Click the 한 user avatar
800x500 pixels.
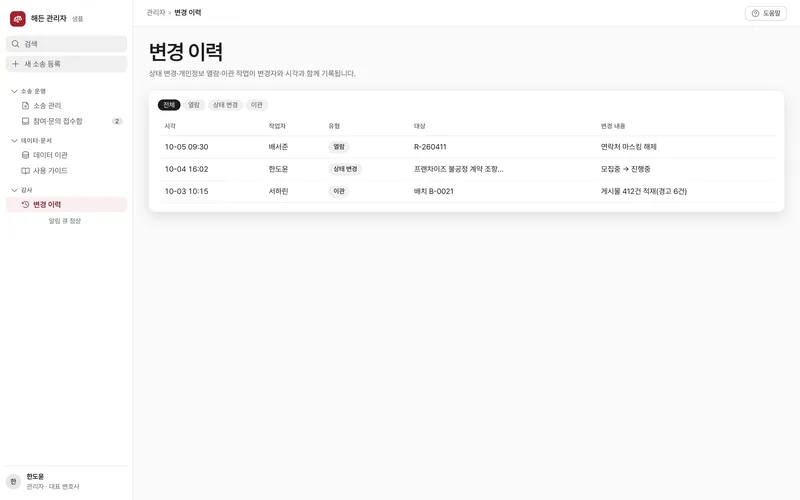(13, 481)
